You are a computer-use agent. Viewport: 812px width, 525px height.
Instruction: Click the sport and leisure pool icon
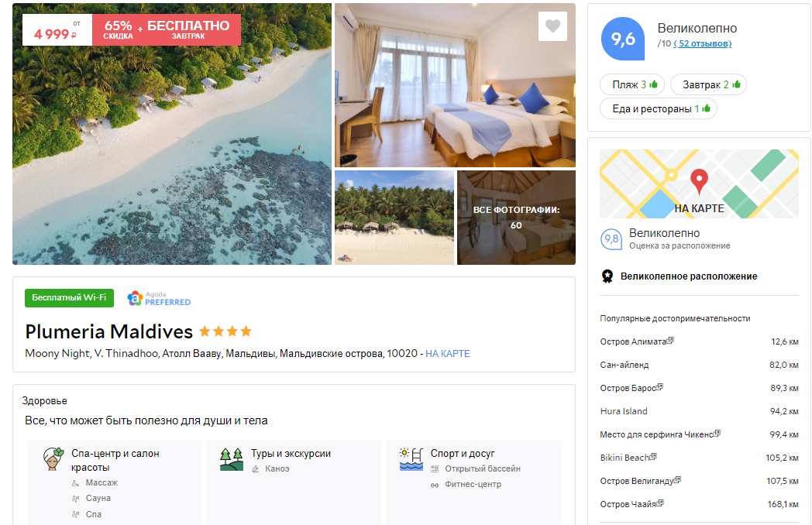[x=411, y=459]
